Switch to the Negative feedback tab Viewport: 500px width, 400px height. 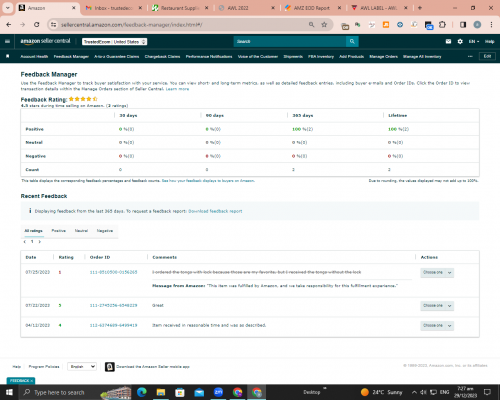(x=105, y=231)
